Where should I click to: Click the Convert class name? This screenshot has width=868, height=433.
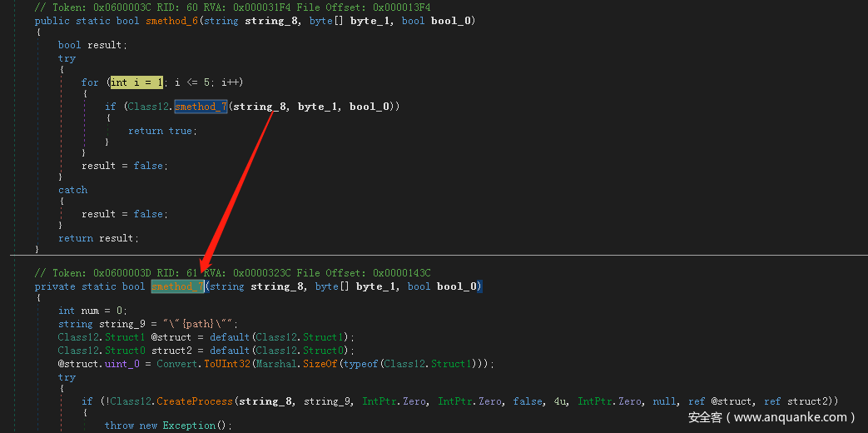[x=176, y=364]
